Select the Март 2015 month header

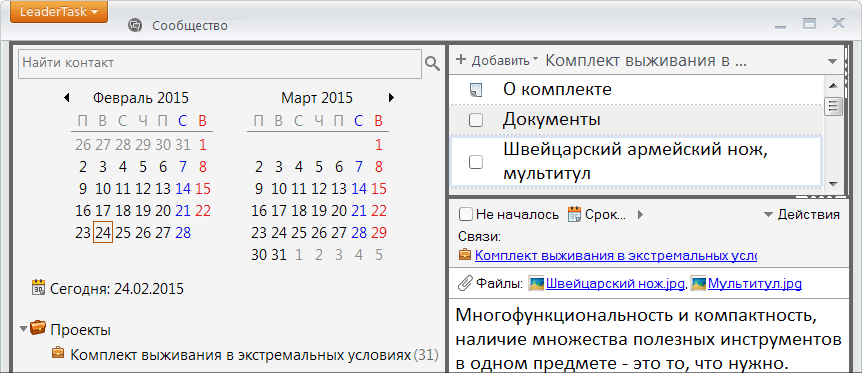pyautogui.click(x=317, y=98)
